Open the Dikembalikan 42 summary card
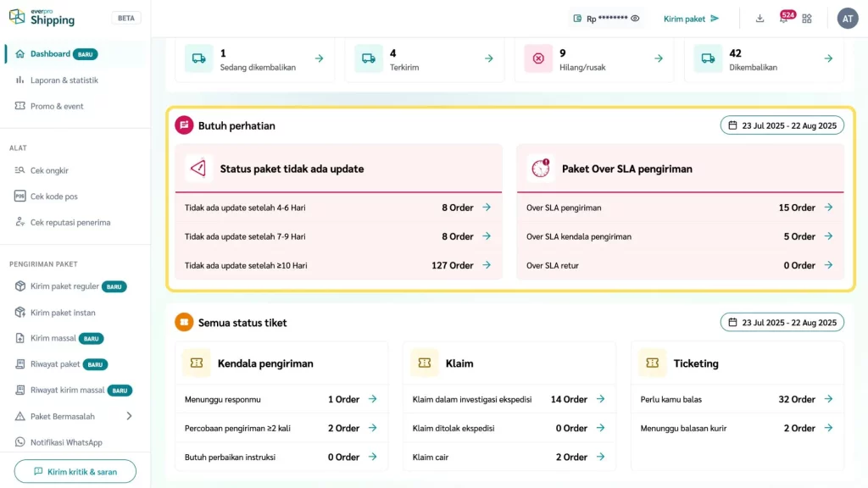The height and width of the screenshot is (488, 868). click(x=764, y=59)
